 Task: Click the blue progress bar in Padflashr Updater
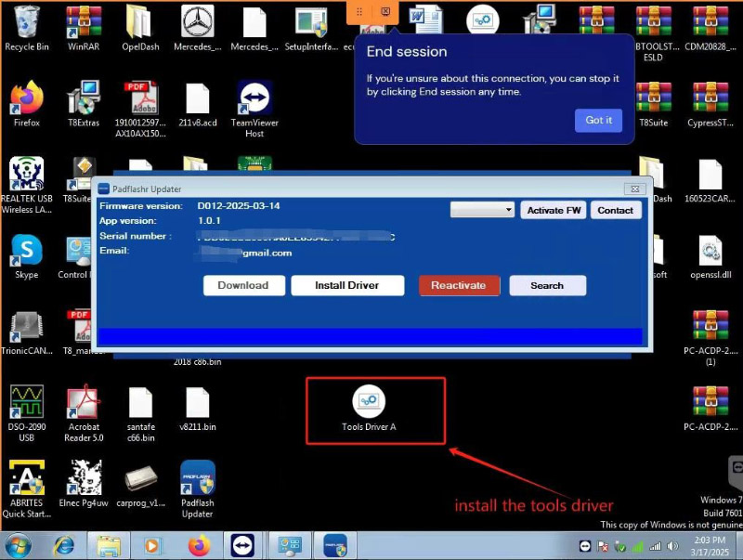[370, 336]
